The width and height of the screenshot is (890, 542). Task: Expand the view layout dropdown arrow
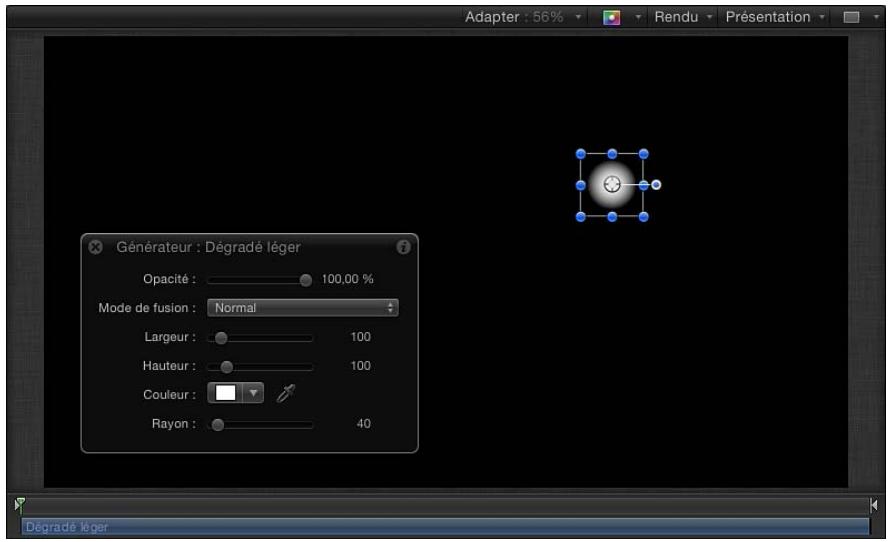tap(876, 18)
